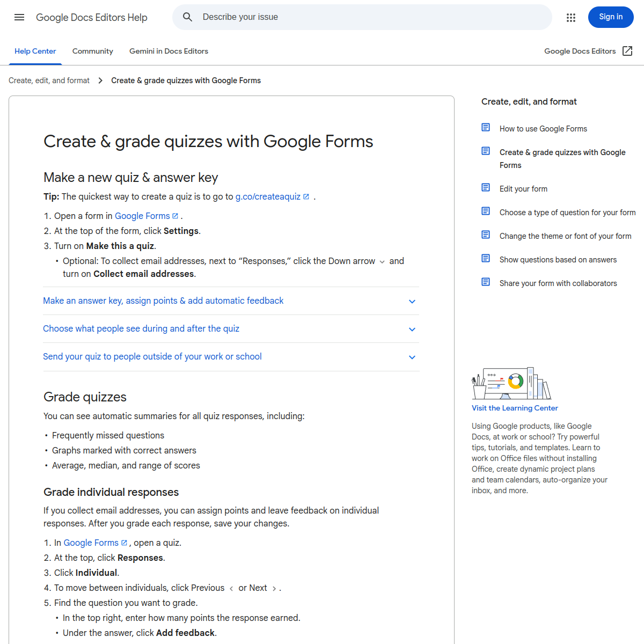The width and height of the screenshot is (644, 644).
Task: Click chevron arrow for answer key section
Action: pyautogui.click(x=412, y=302)
